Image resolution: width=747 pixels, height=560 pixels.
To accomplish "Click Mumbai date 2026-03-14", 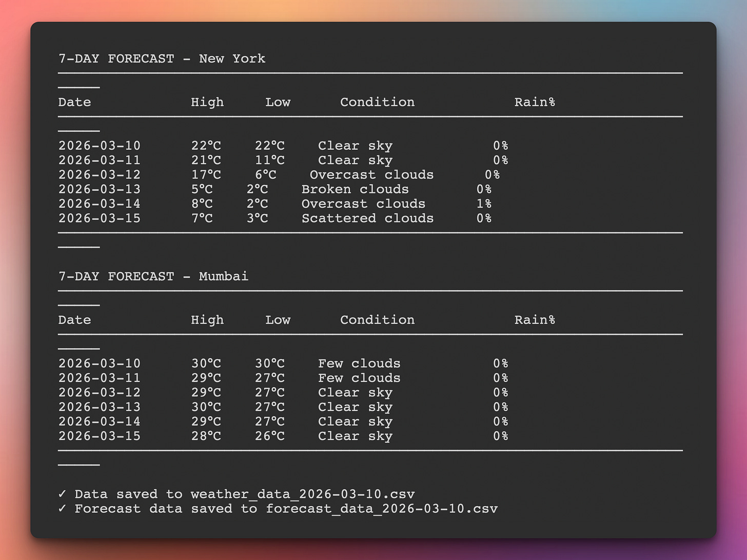I will point(100,422).
